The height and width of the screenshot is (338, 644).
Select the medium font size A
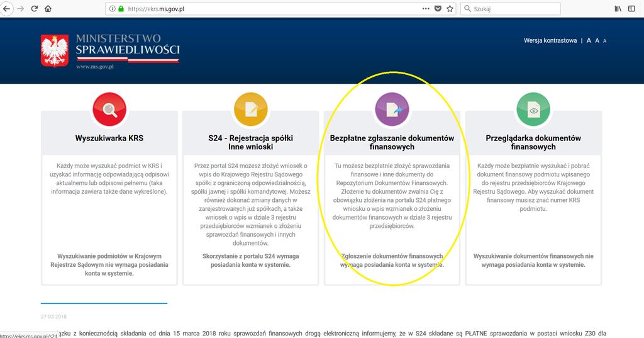click(597, 40)
